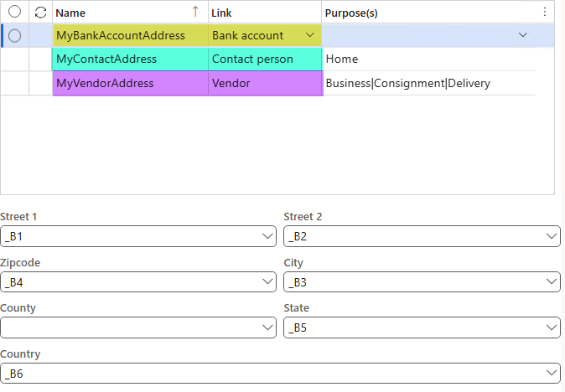Click the Link column header
This screenshot has width=565, height=392.
(265, 13)
